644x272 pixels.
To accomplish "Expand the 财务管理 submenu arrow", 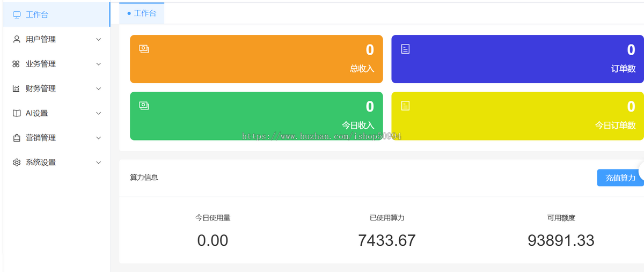I will [x=98, y=89].
